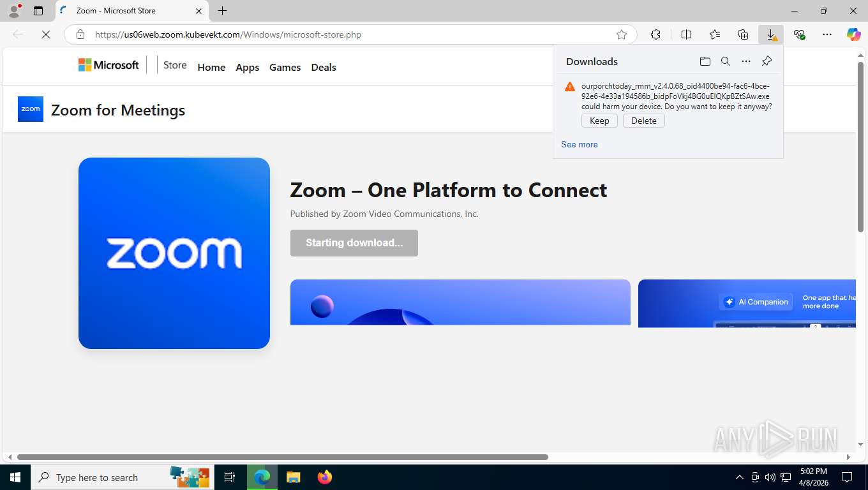Show hidden system tray icons
Screen dimensions: 868x490
tap(739, 477)
